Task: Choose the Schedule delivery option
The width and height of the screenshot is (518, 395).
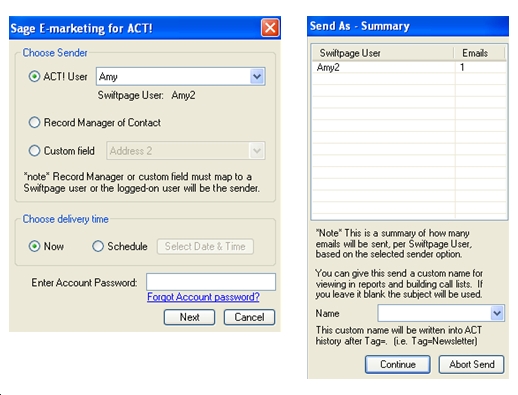Action: pyautogui.click(x=98, y=246)
